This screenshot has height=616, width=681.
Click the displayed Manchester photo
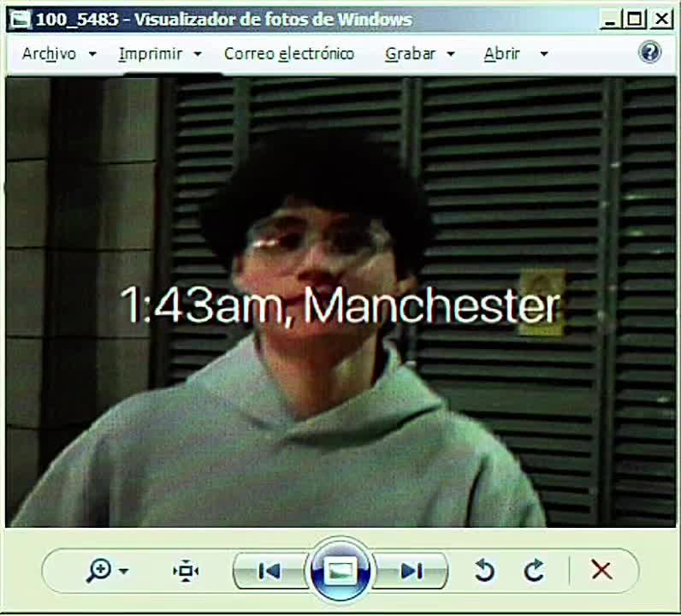pyautogui.click(x=340, y=302)
